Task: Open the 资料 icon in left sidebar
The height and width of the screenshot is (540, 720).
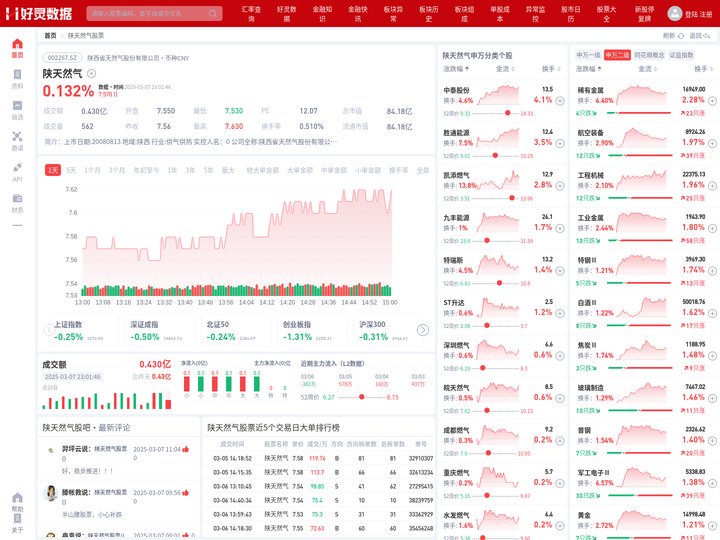Action: click(x=17, y=75)
